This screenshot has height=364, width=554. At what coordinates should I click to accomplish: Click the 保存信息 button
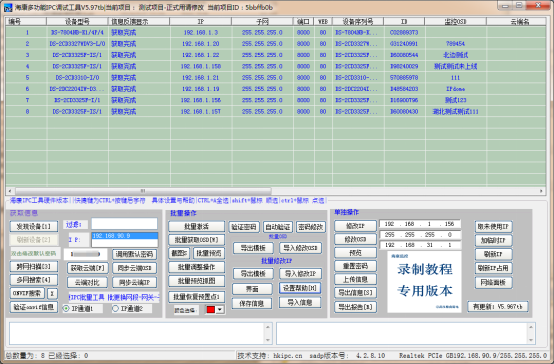tap(252, 303)
